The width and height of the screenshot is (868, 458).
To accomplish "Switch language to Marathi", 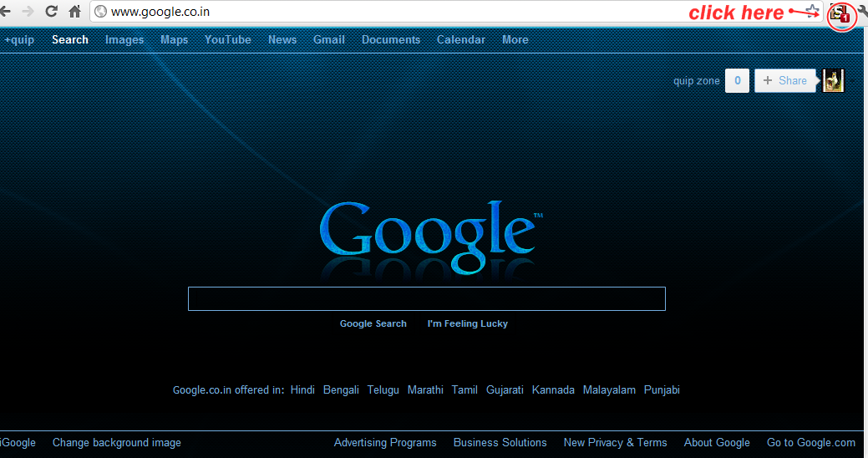I will (x=425, y=389).
